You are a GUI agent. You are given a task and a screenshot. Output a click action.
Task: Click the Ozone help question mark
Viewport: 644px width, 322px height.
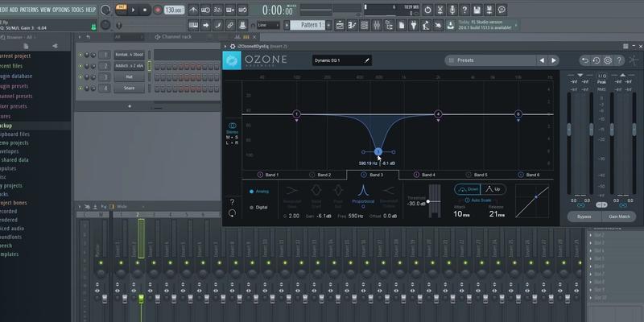point(619,61)
